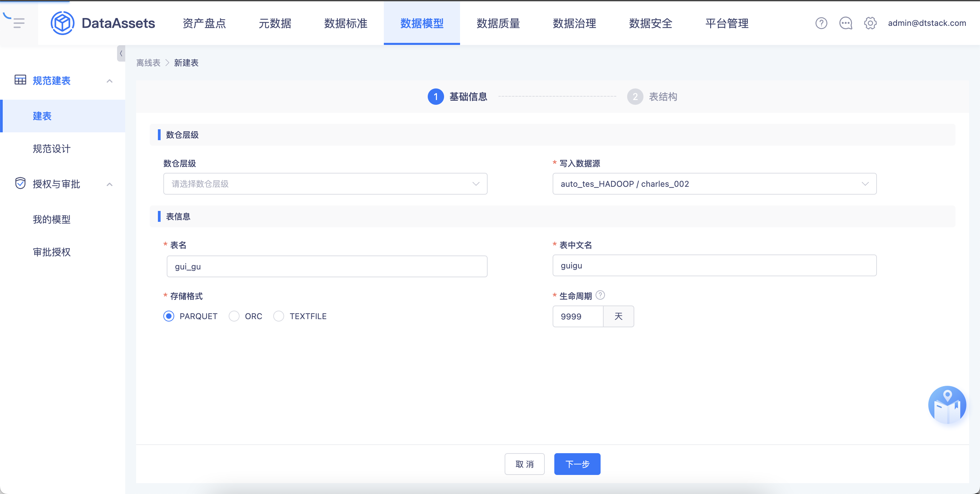The height and width of the screenshot is (494, 980).
Task: Select the ORC storage format
Action: tap(234, 316)
